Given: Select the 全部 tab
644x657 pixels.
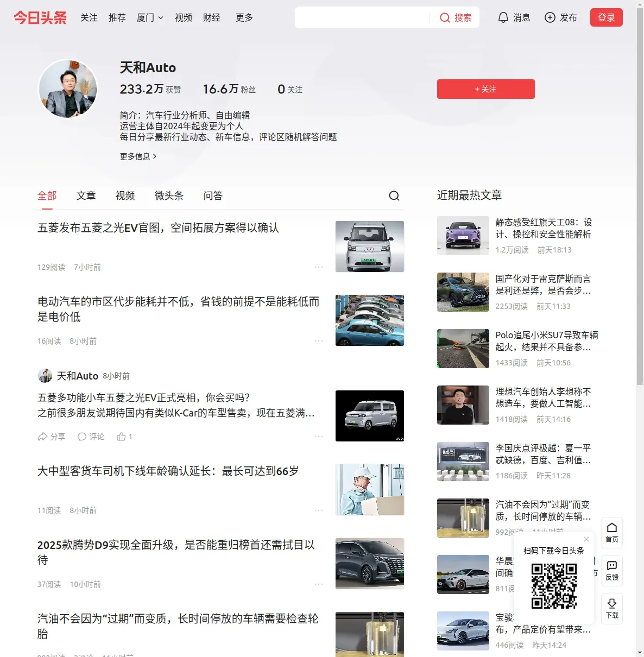Looking at the screenshot, I should (x=47, y=195).
